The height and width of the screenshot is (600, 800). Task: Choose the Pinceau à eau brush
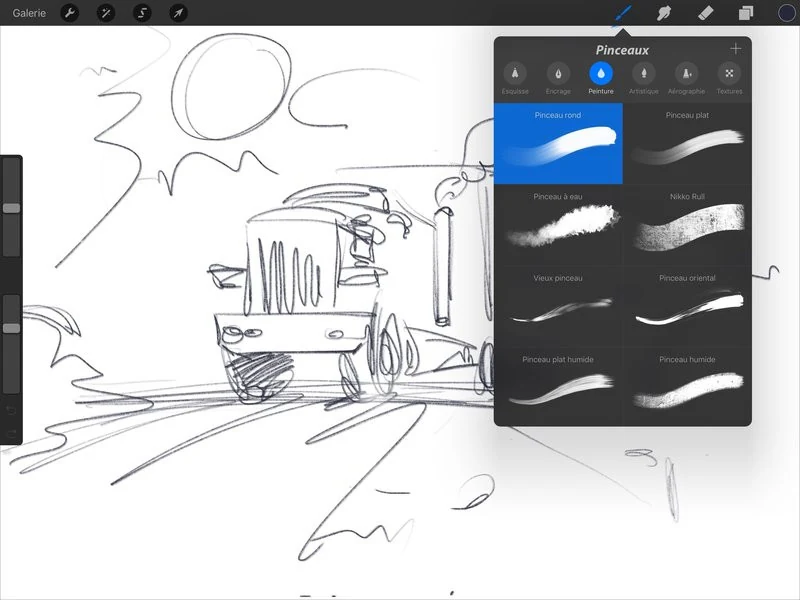(x=558, y=225)
